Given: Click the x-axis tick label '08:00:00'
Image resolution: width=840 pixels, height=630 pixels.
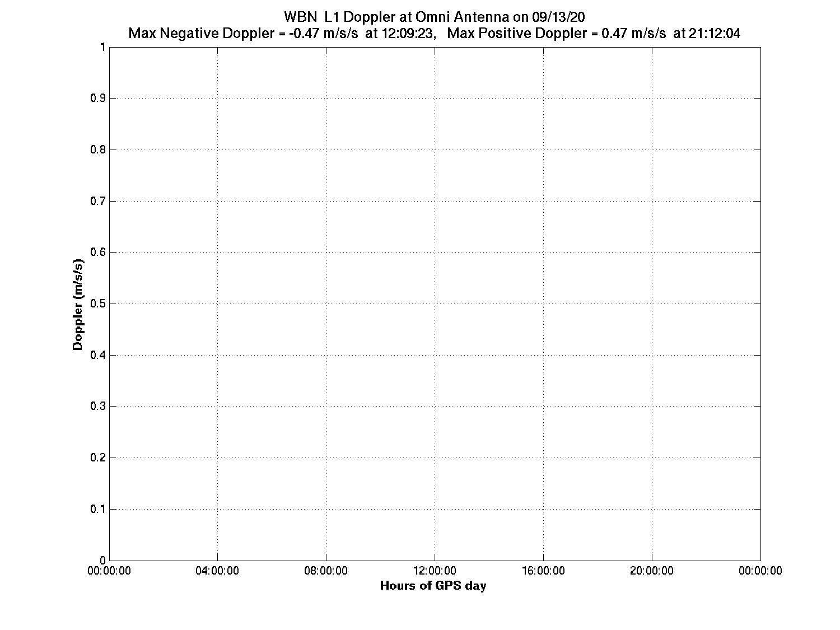Looking at the screenshot, I should coord(326,571).
